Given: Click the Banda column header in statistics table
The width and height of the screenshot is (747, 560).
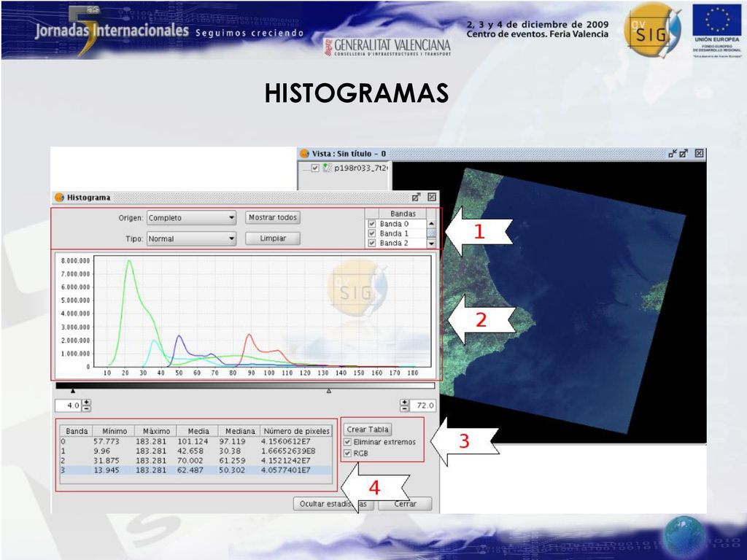Looking at the screenshot, I should (77, 431).
